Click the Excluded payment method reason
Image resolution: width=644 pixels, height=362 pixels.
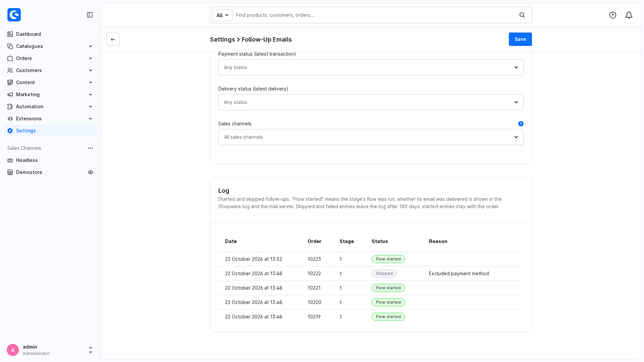459,274
